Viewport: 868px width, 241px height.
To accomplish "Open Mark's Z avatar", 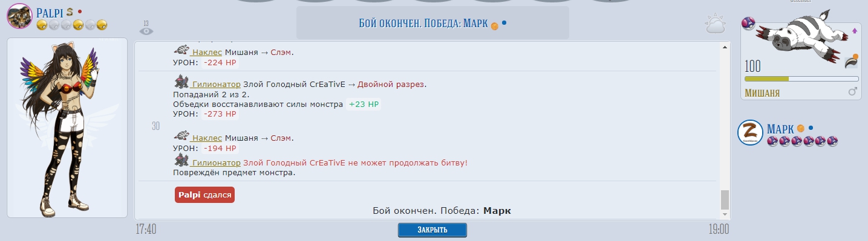I will [750, 133].
